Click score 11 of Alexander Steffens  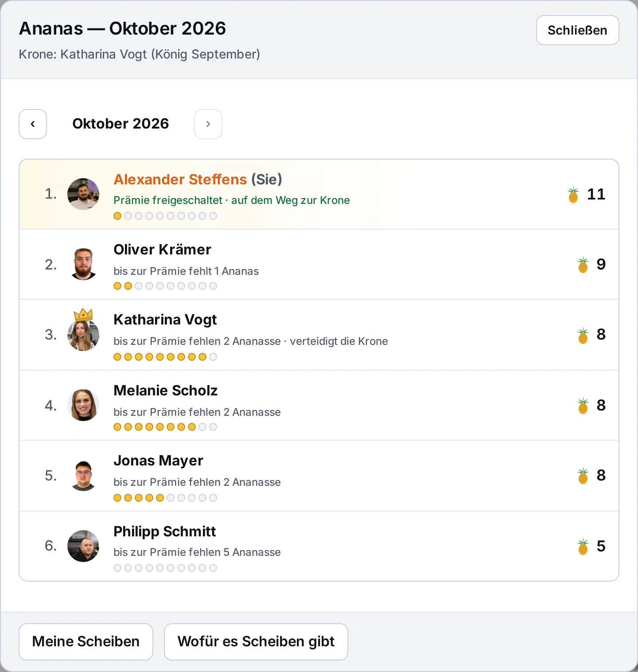pos(596,194)
